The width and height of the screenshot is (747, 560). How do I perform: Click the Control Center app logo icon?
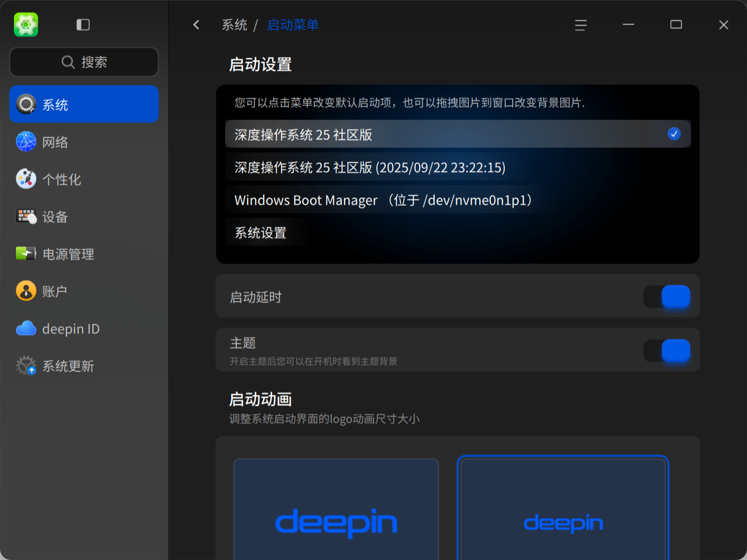point(26,25)
